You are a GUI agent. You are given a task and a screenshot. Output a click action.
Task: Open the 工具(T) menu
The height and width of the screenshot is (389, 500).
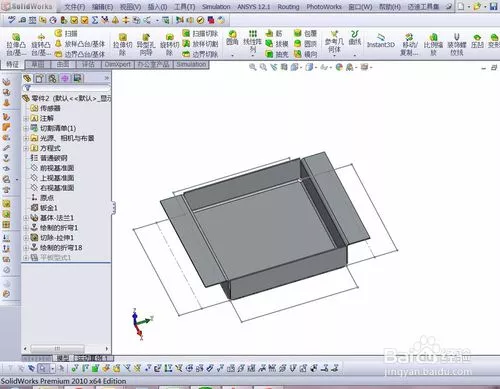(184, 7)
